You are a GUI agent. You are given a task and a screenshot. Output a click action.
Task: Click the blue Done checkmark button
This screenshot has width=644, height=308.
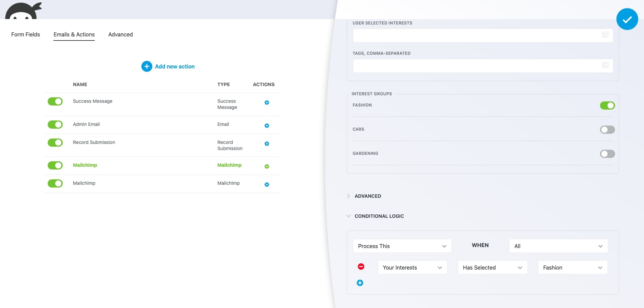pos(627,19)
